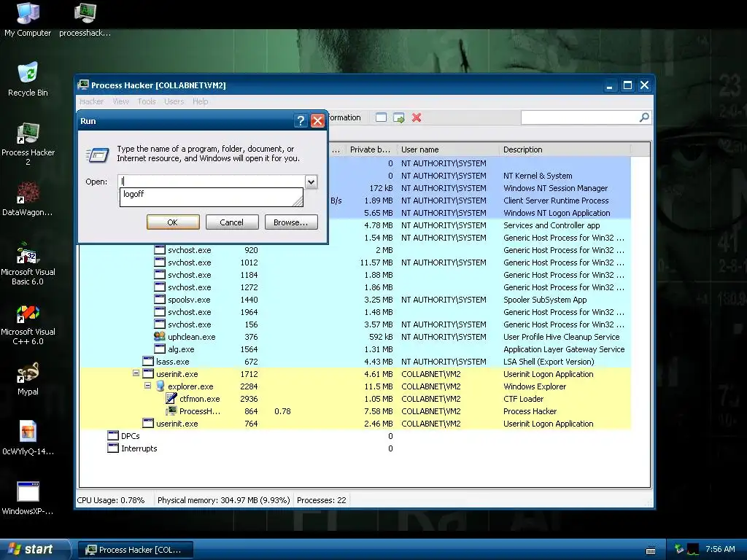747x560 pixels.
Task: Select lsass.exe process row
Action: click(355, 362)
